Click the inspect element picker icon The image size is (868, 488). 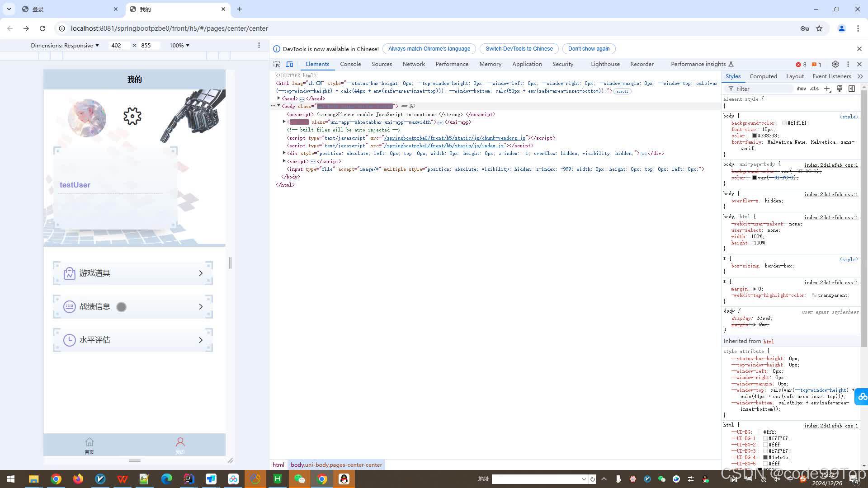277,64
